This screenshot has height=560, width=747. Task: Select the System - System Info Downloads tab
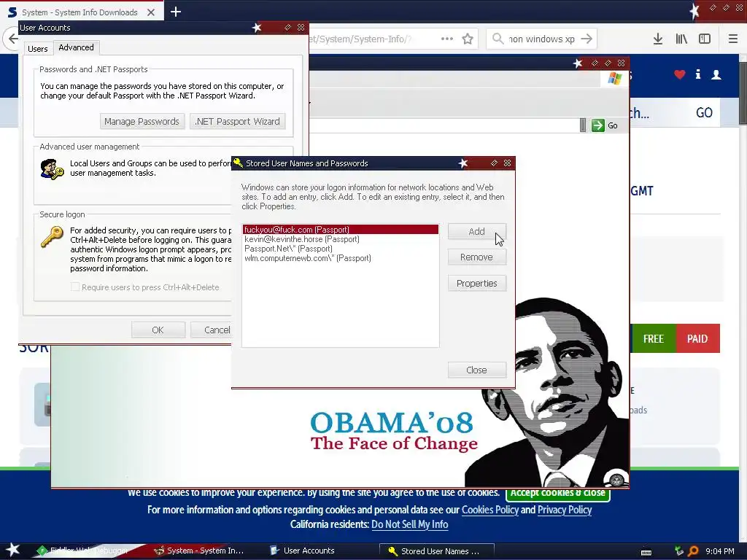82,12
